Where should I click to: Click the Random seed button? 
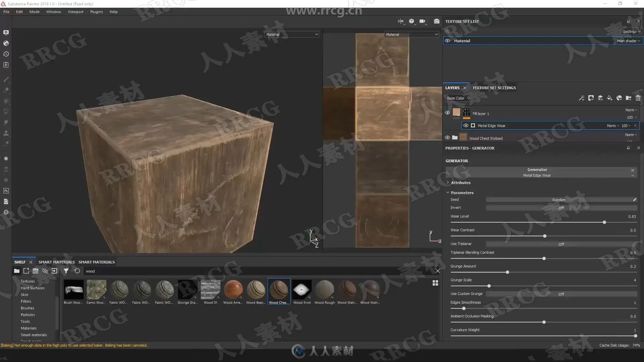[559, 200]
